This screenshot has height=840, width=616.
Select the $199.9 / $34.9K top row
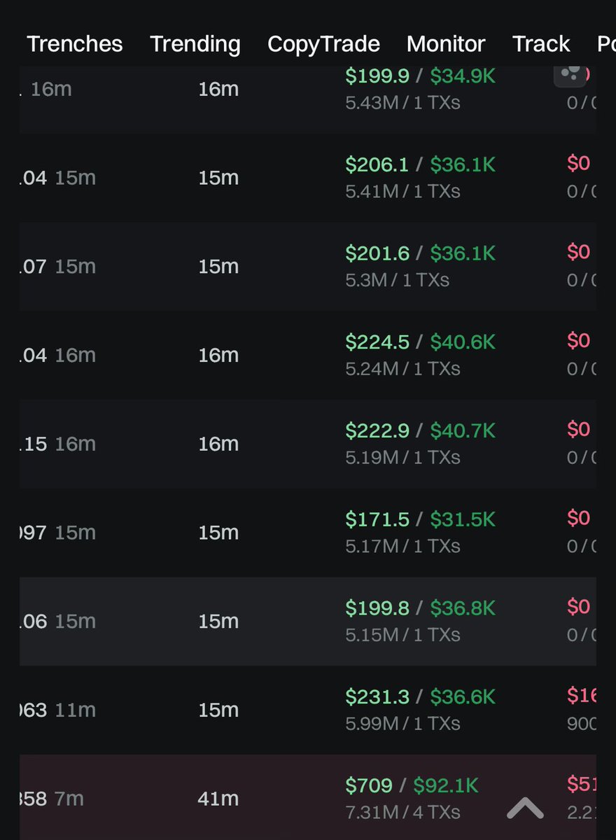420,76
